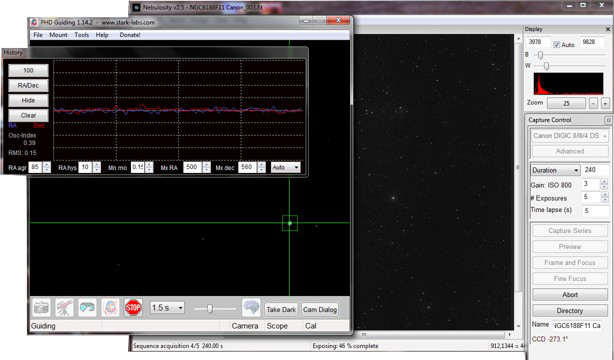Image resolution: width=614 pixels, height=360 pixels.
Task: Click the black level field 3978
Action: click(x=538, y=42)
